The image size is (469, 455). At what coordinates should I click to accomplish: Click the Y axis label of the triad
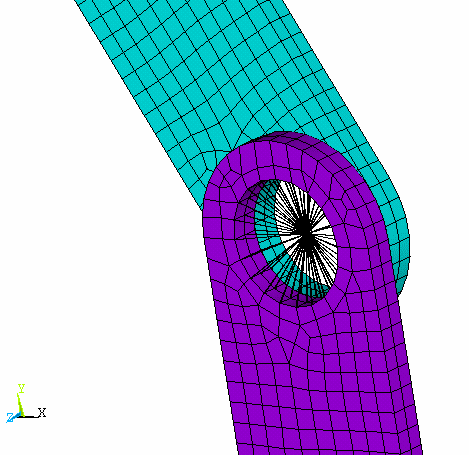[x=22, y=388]
